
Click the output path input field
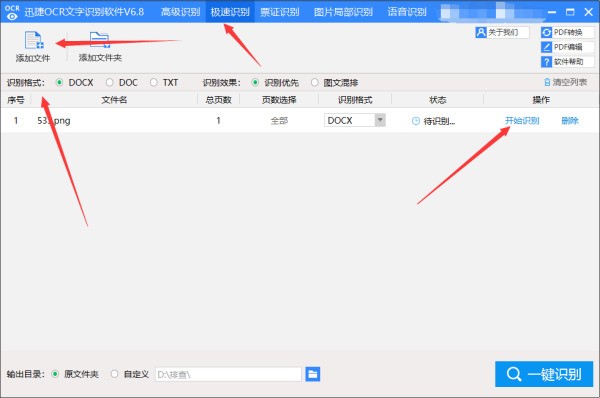pyautogui.click(x=228, y=374)
